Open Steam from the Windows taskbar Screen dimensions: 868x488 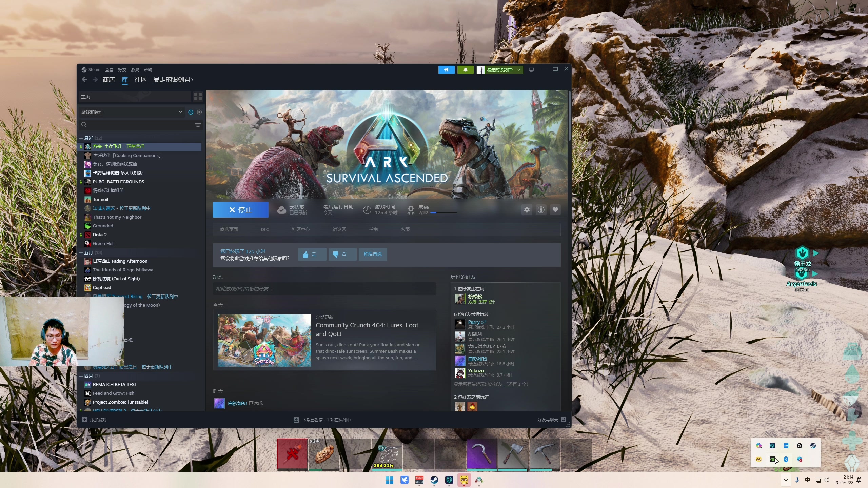(x=434, y=480)
